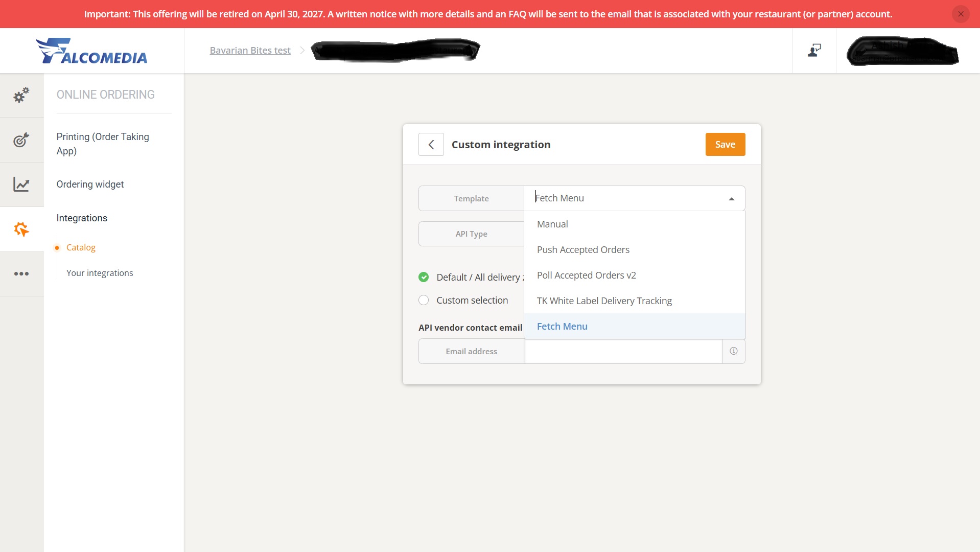980x552 pixels.
Task: Go back using the left chevron button
Action: coord(431,145)
